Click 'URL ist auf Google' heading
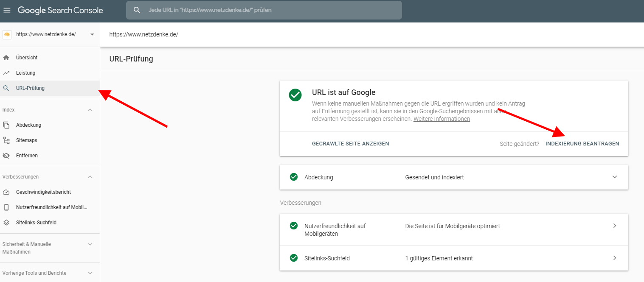 click(x=344, y=92)
